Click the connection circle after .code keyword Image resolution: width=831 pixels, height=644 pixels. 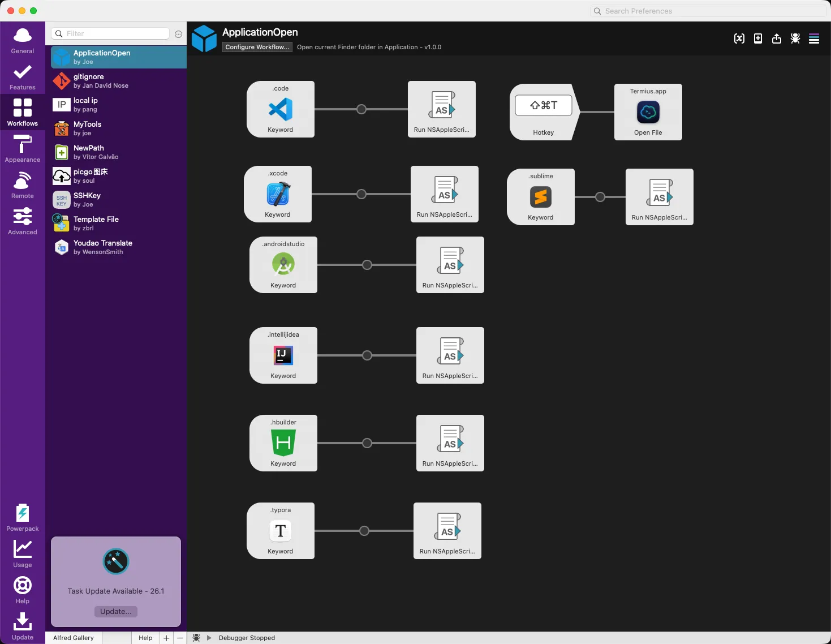pyautogui.click(x=361, y=109)
